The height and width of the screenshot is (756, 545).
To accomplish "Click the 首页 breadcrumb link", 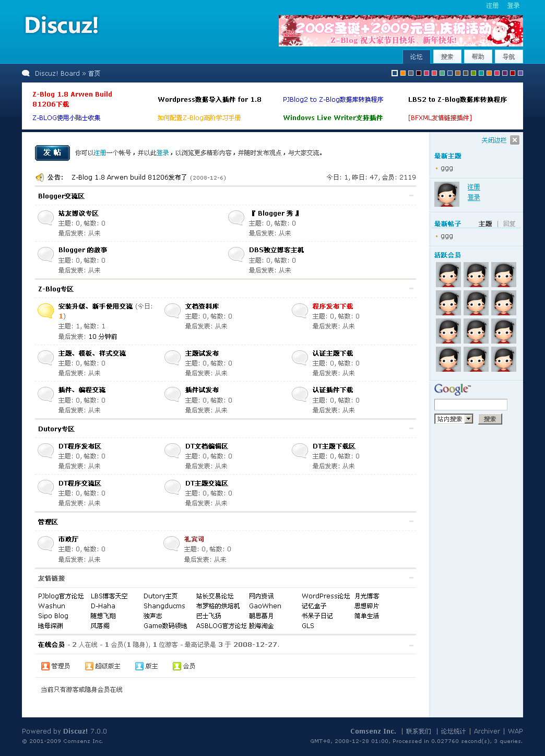I will pos(94,74).
